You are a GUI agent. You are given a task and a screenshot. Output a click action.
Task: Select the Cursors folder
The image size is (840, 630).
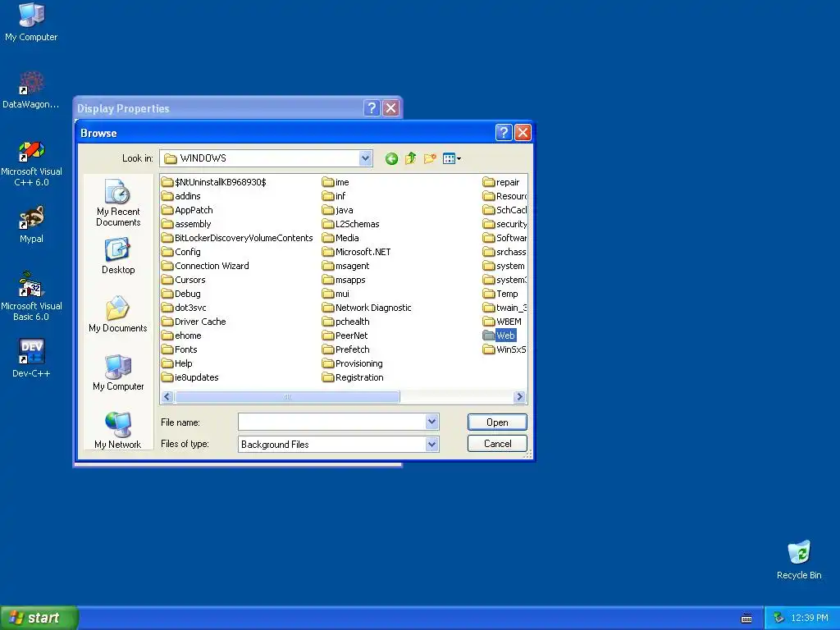click(x=184, y=280)
